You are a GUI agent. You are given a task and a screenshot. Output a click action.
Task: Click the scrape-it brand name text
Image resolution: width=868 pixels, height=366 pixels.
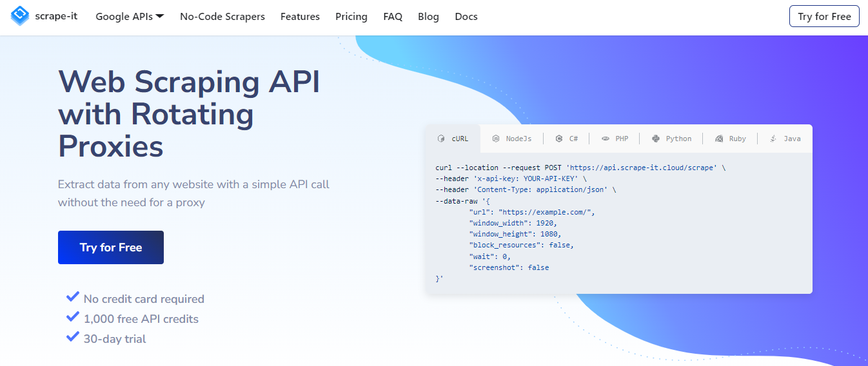(57, 16)
